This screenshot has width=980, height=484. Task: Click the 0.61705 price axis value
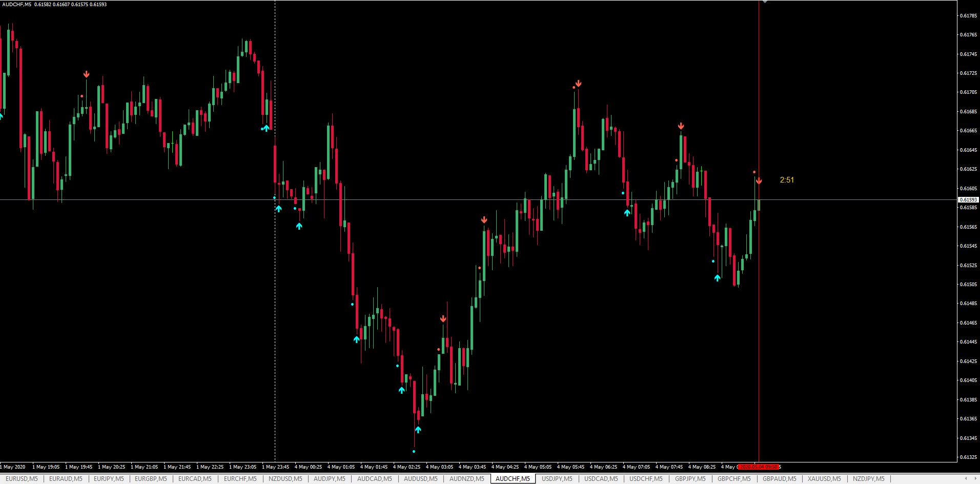point(968,92)
